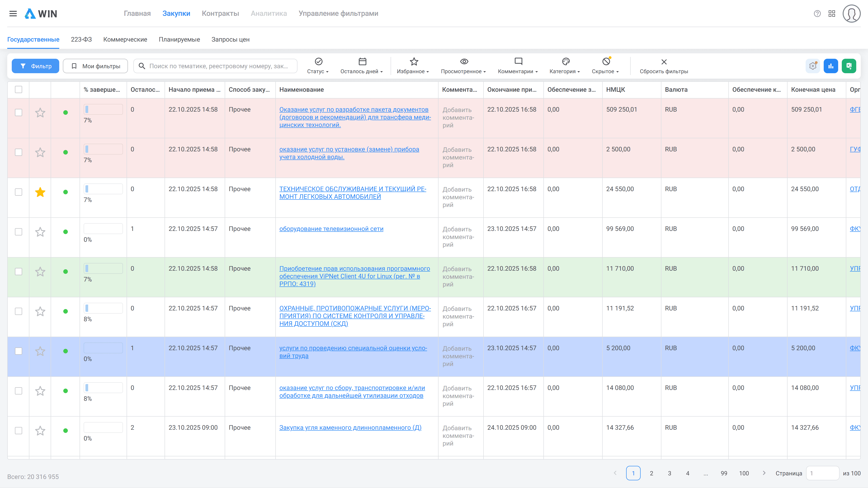Viewport: 868px width, 488px height.
Task: Expand the Осталось дней dropdown
Action: (x=362, y=66)
